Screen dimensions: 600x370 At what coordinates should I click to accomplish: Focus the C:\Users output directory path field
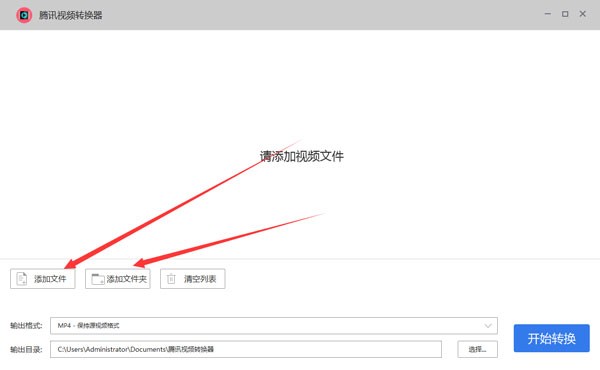click(x=246, y=349)
